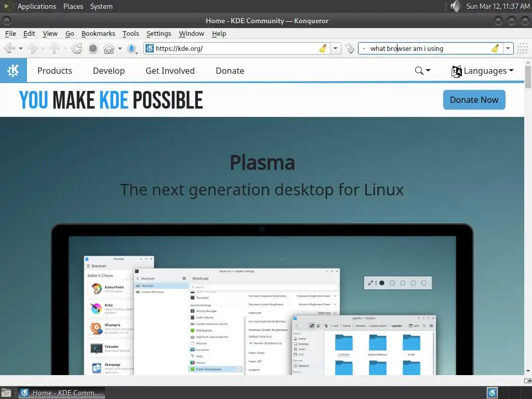532x399 pixels.
Task: Go to the Home page icon
Action: [x=109, y=48]
